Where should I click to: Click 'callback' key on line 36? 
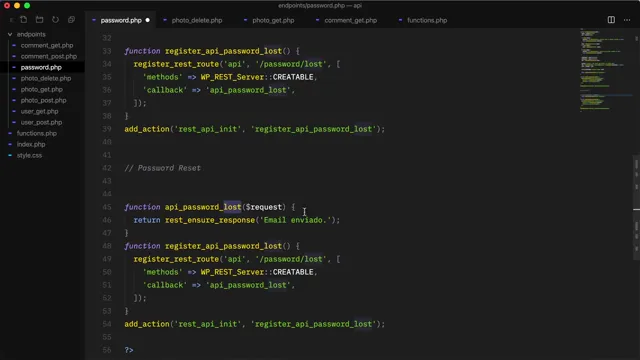(164, 90)
